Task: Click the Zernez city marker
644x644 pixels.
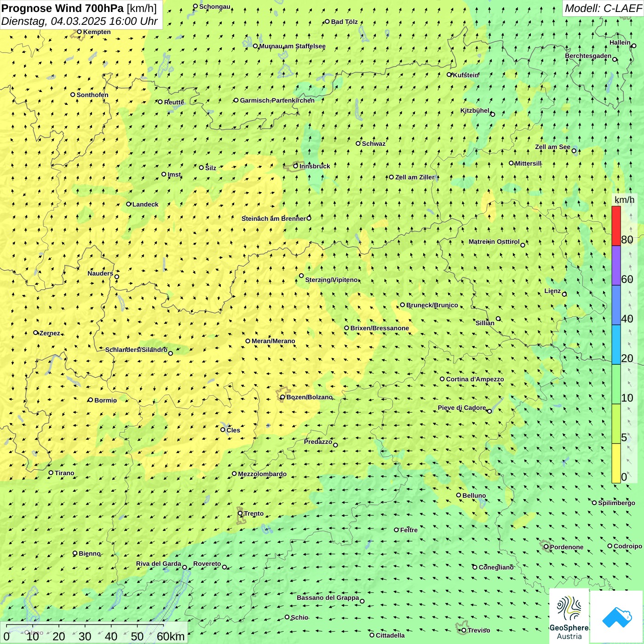Action: (x=36, y=333)
